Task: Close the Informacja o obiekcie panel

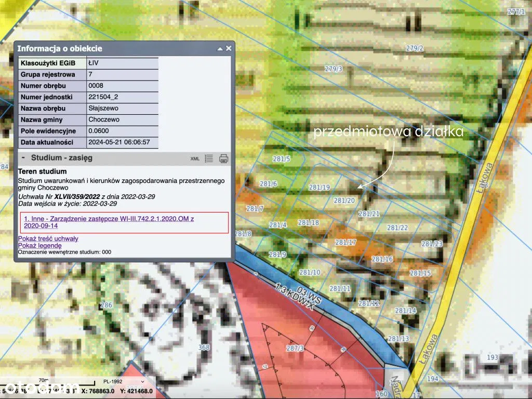Action: click(x=229, y=48)
